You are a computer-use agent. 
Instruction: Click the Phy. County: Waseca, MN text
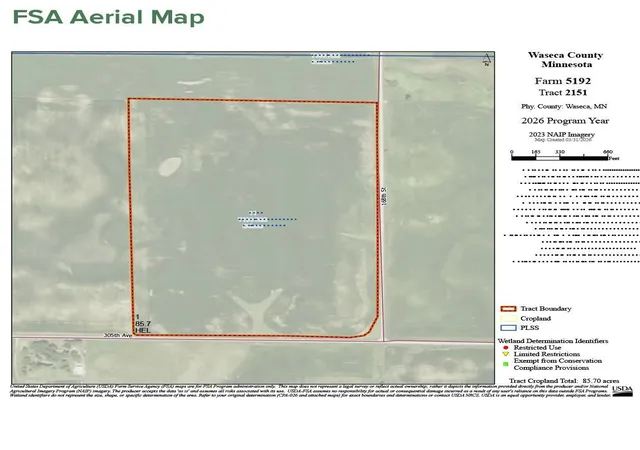(564, 107)
